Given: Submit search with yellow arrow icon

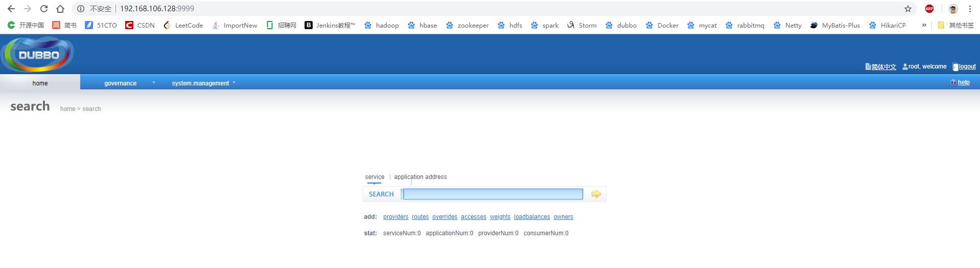Looking at the screenshot, I should tap(596, 194).
